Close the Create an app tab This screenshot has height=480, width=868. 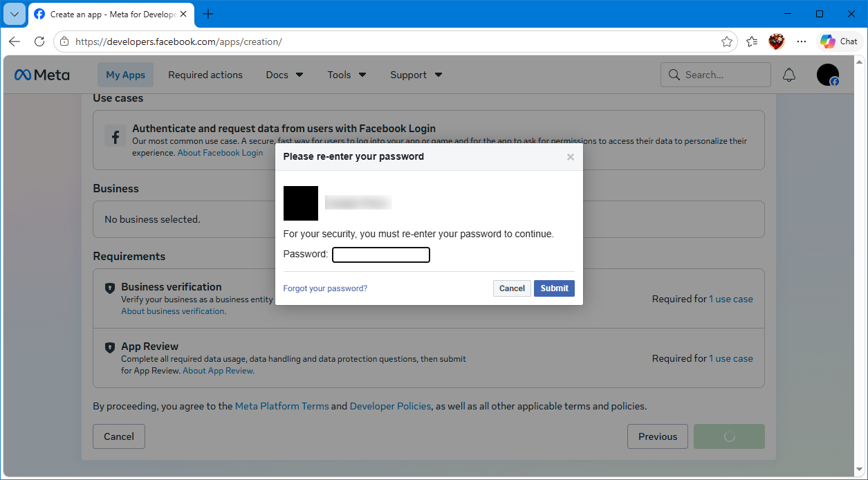[x=184, y=14]
